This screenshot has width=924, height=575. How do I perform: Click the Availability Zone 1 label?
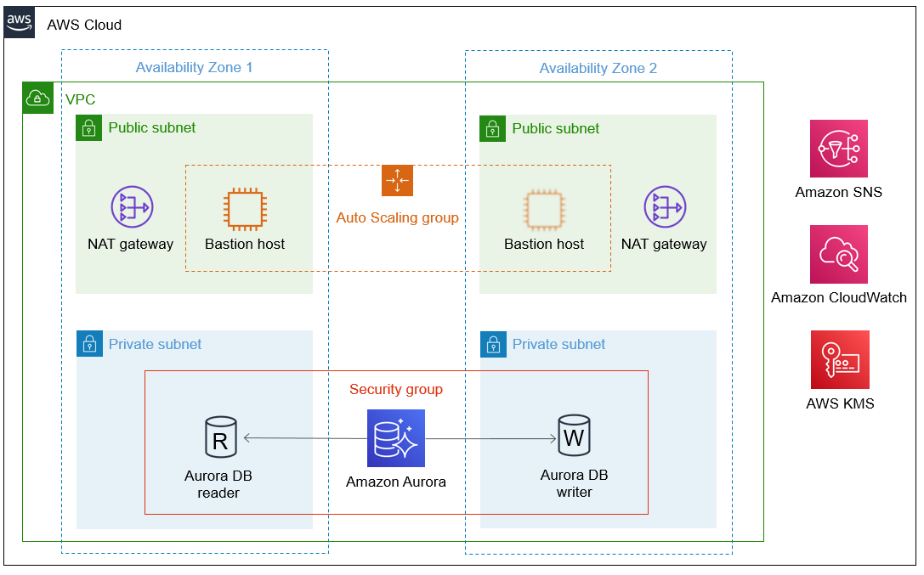(x=194, y=68)
